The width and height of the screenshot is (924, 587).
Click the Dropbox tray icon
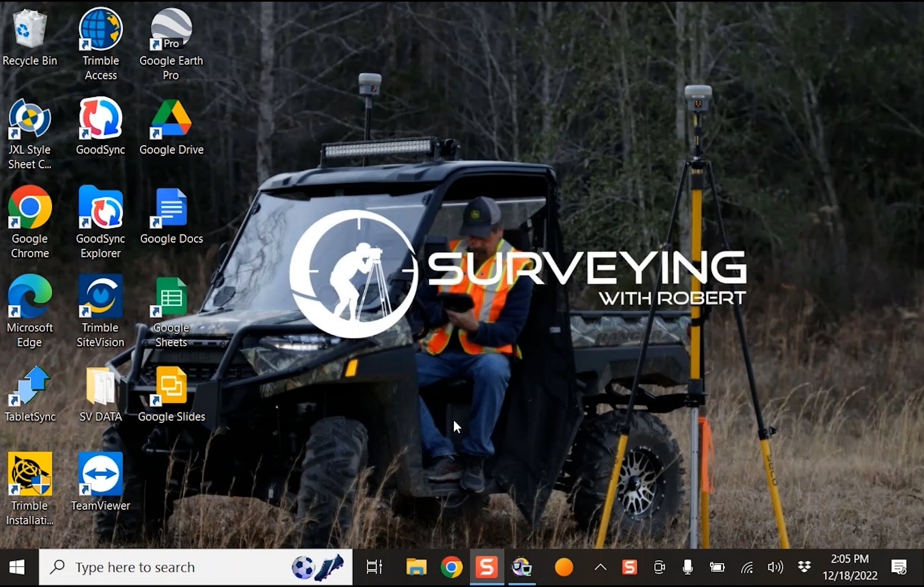(804, 567)
